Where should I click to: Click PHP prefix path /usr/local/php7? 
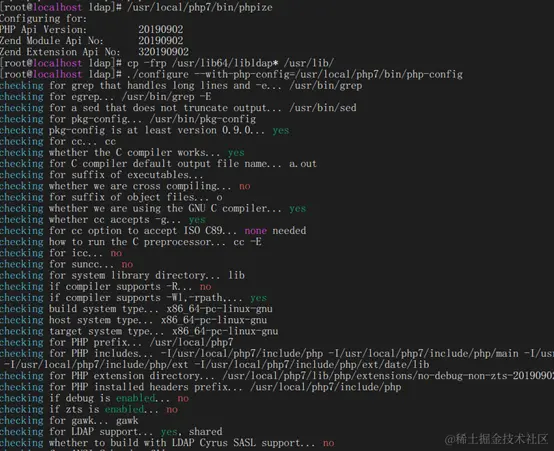(x=191, y=342)
